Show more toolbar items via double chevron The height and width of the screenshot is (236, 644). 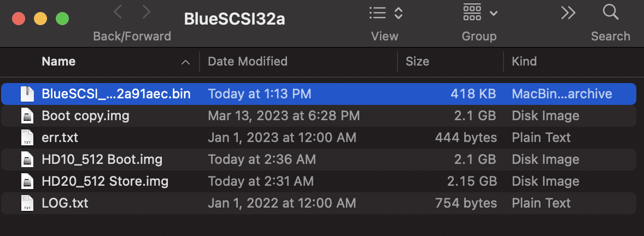pos(569,12)
